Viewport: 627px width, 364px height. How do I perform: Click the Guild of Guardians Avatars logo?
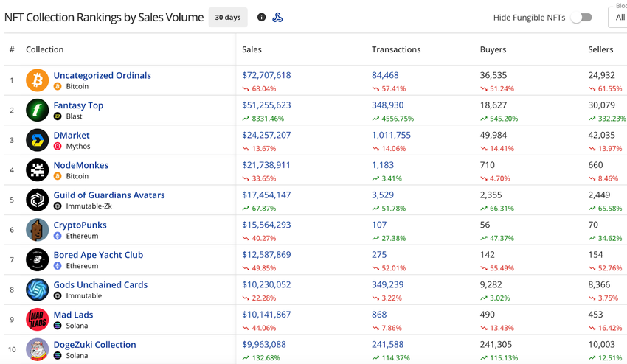coord(37,200)
